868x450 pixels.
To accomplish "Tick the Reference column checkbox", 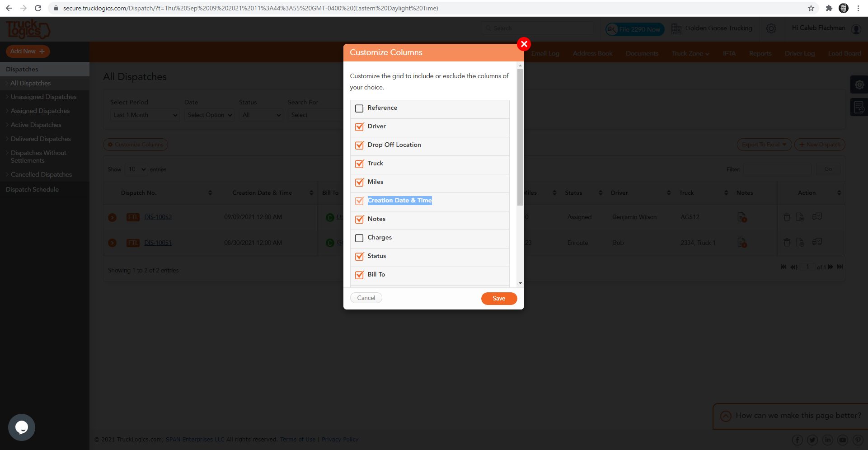I will coord(359,108).
